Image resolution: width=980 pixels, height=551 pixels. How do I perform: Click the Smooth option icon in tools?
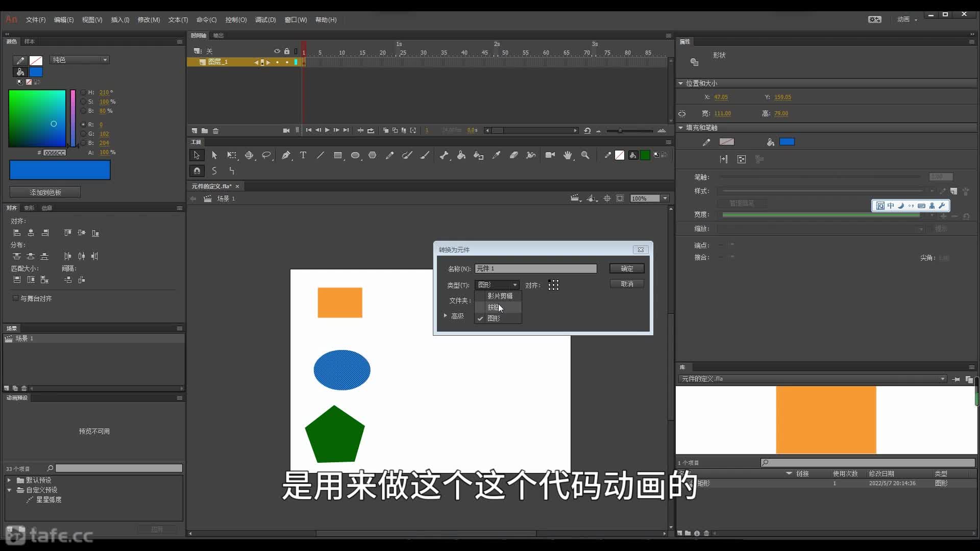tap(214, 171)
